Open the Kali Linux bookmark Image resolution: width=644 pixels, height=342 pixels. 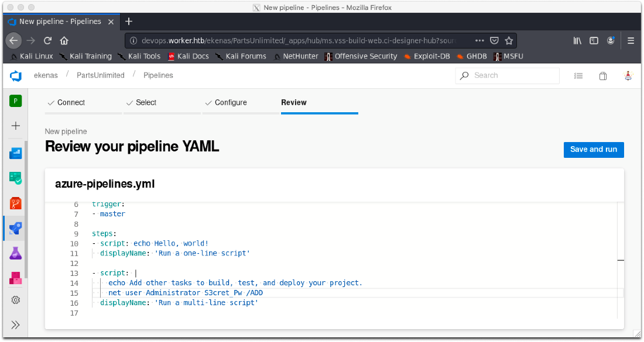pos(32,56)
